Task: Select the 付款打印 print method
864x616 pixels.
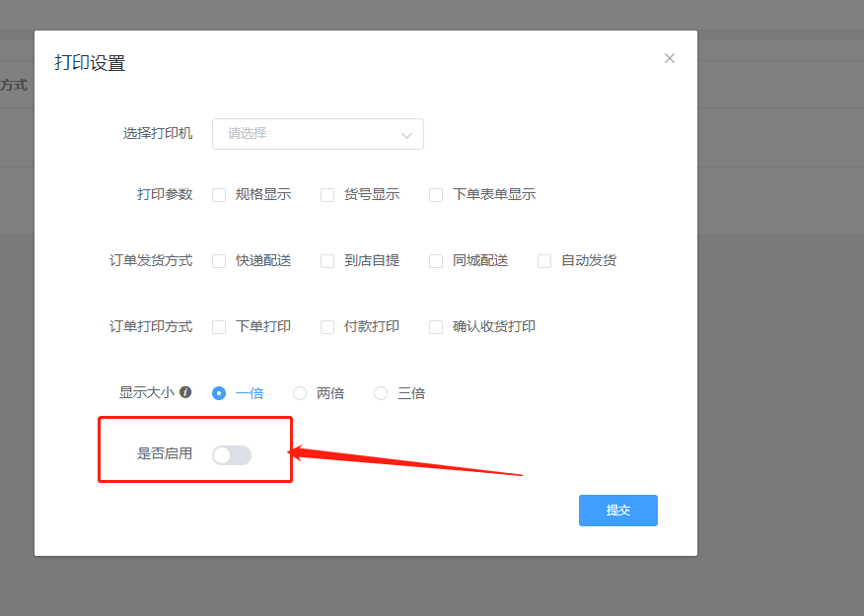Action: tap(327, 327)
